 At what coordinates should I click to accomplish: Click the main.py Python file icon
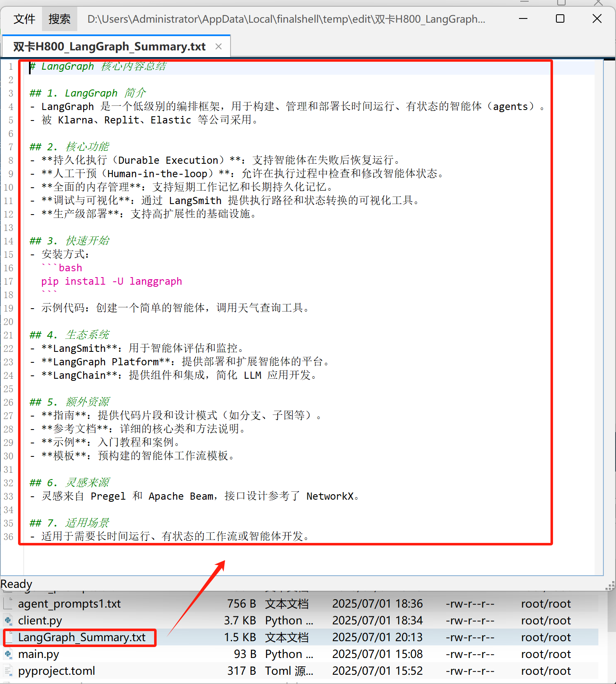point(8,654)
